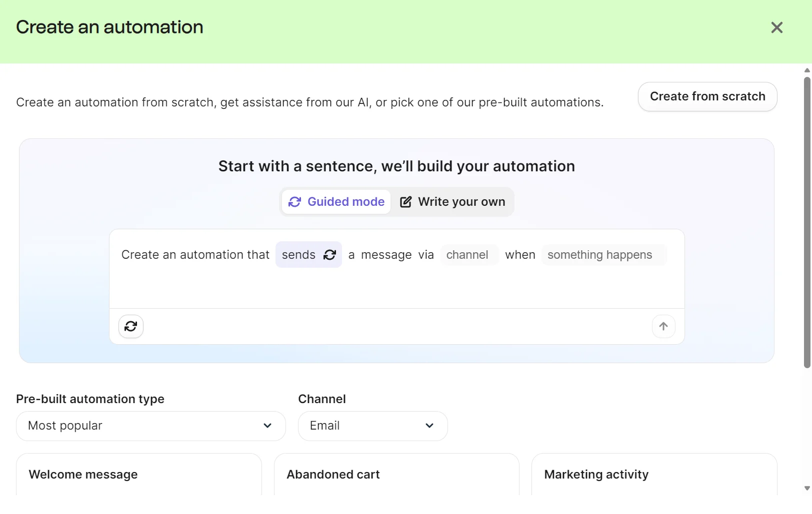Screen dimensions: 812x514
Task: Submit the sentence with up arrow button
Action: click(x=663, y=326)
